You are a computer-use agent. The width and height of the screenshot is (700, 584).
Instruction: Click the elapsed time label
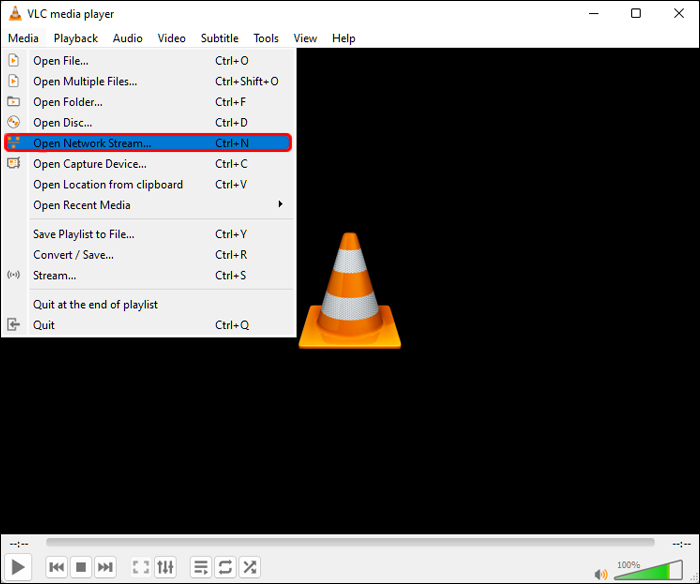click(x=19, y=543)
